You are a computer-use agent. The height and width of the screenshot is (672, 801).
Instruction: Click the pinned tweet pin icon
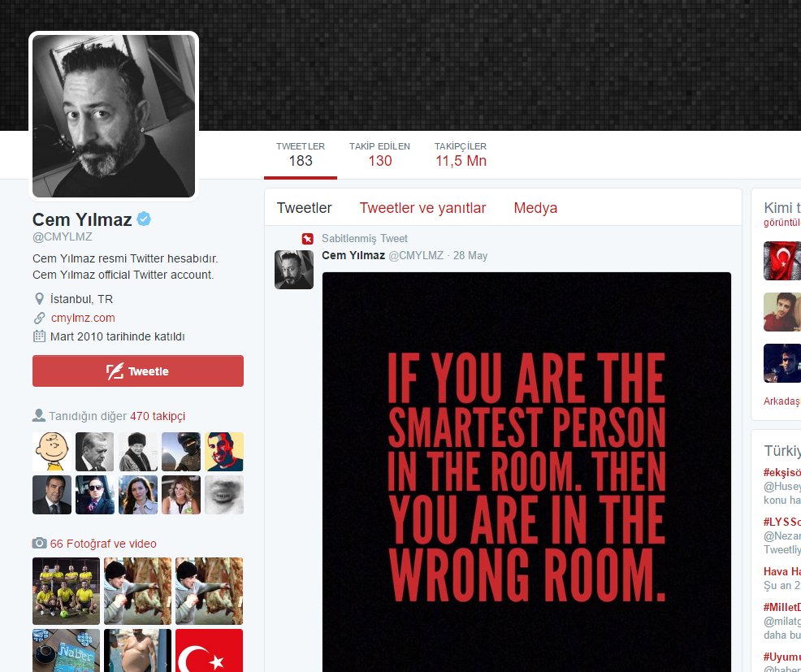pos(307,239)
